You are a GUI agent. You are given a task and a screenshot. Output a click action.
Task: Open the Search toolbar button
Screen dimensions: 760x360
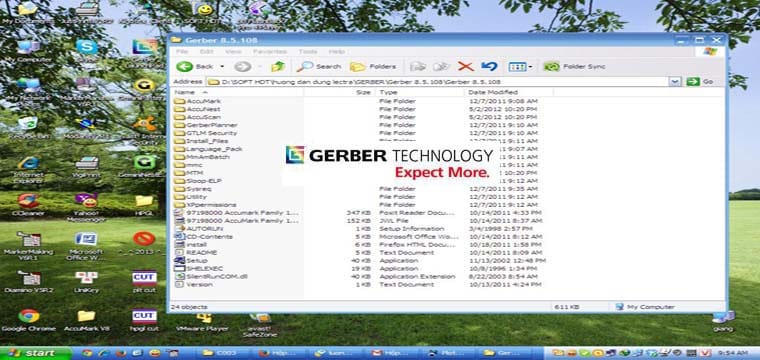(x=319, y=66)
